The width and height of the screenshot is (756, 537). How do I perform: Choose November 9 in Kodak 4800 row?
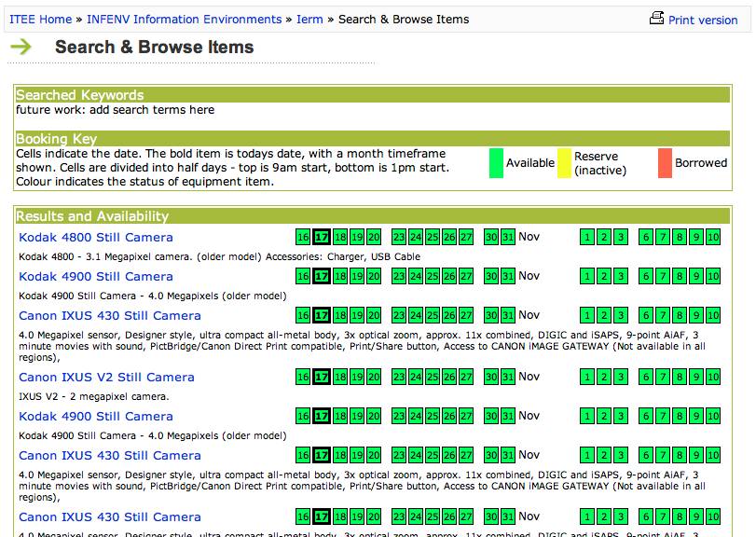tap(696, 237)
